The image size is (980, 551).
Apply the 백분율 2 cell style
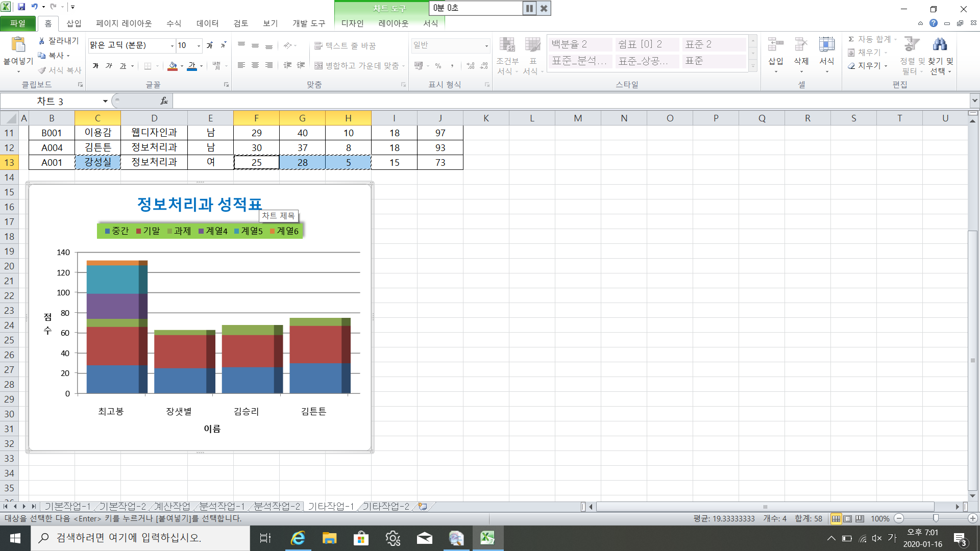[579, 44]
